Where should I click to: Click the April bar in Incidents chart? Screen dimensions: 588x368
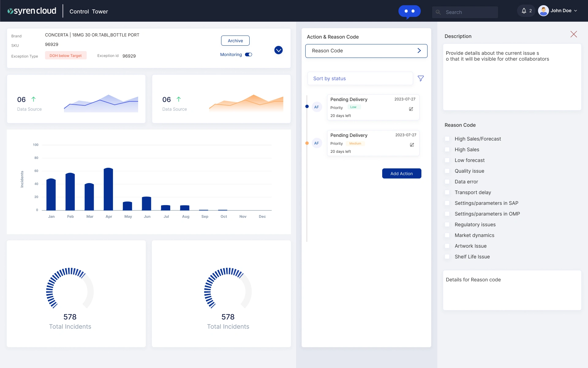pos(108,189)
